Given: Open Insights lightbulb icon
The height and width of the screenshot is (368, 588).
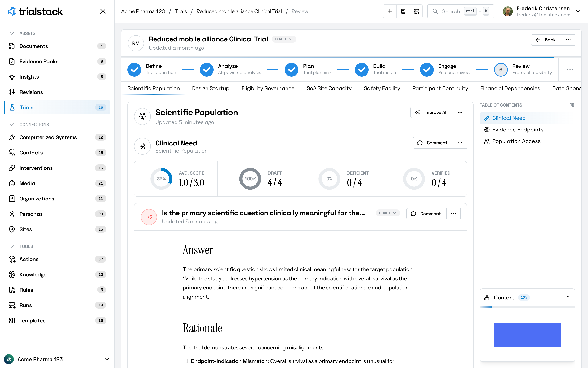Looking at the screenshot, I should pyautogui.click(x=12, y=77).
